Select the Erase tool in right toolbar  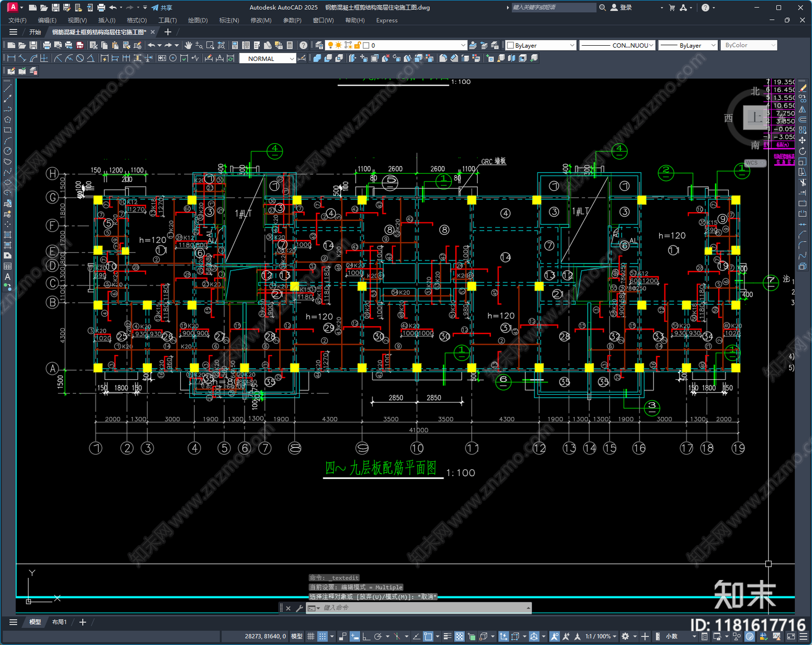802,88
